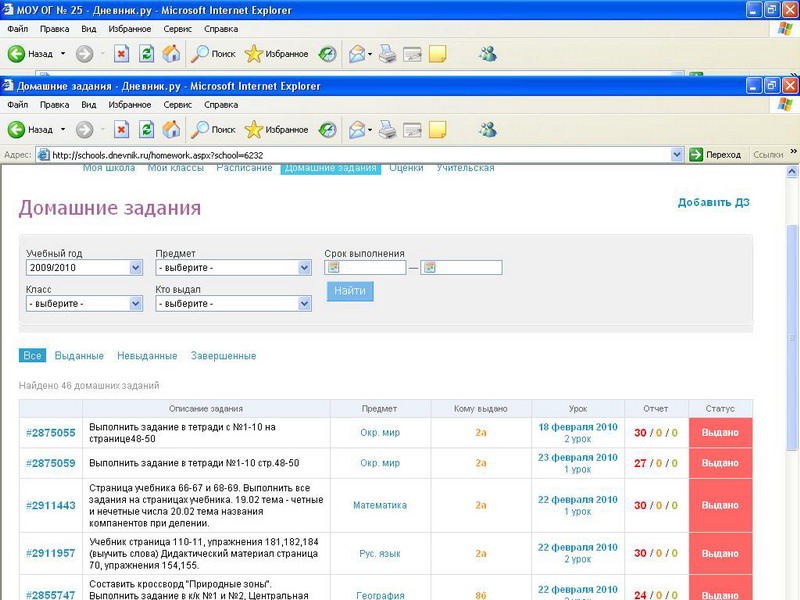
Task: Click Home icon in Домашние задания window toolbar
Action: click(171, 129)
